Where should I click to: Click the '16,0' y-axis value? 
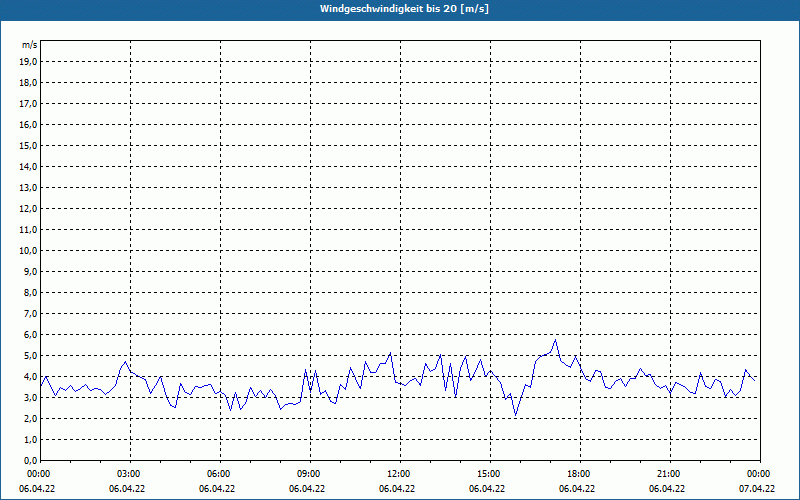coord(28,124)
